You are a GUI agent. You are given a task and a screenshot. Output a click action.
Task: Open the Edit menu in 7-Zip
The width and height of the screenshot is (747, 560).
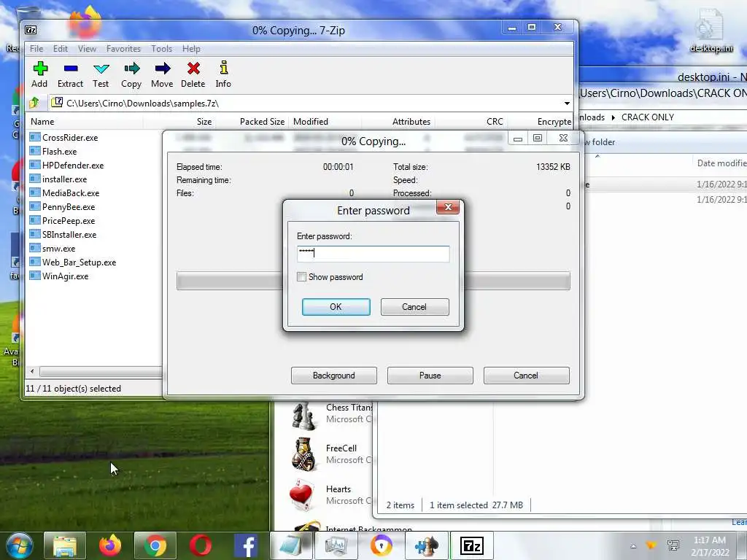60,49
